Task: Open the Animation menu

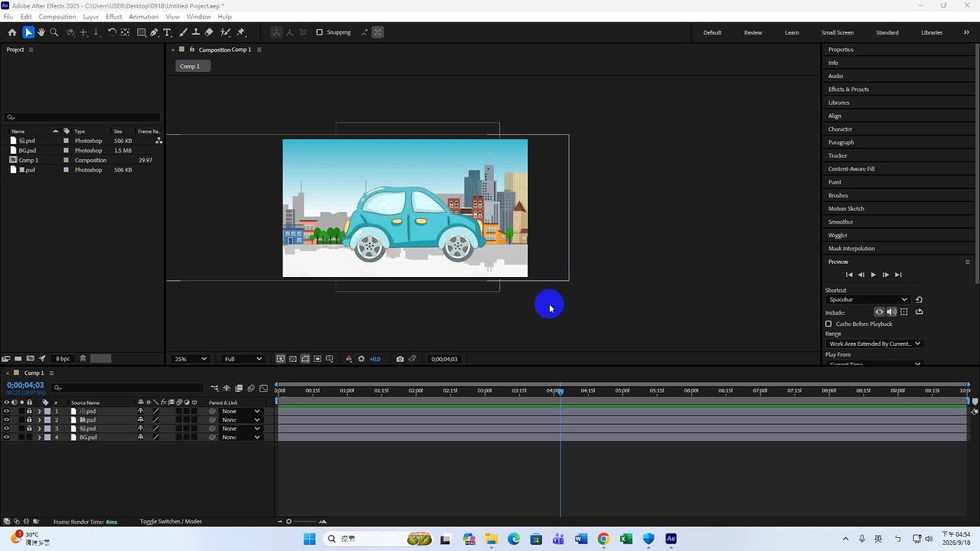Action: 143,17
